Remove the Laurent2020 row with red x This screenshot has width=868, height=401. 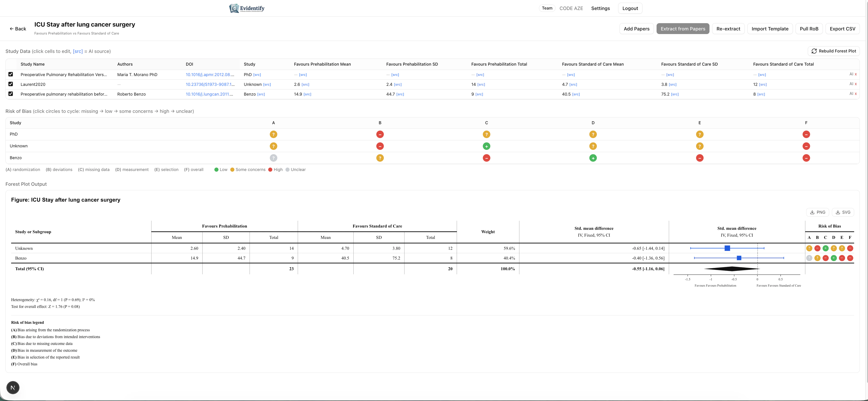click(856, 84)
